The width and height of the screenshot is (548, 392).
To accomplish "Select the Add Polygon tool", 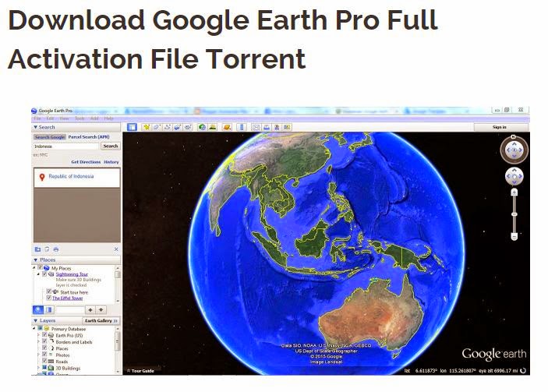I will click(x=157, y=127).
